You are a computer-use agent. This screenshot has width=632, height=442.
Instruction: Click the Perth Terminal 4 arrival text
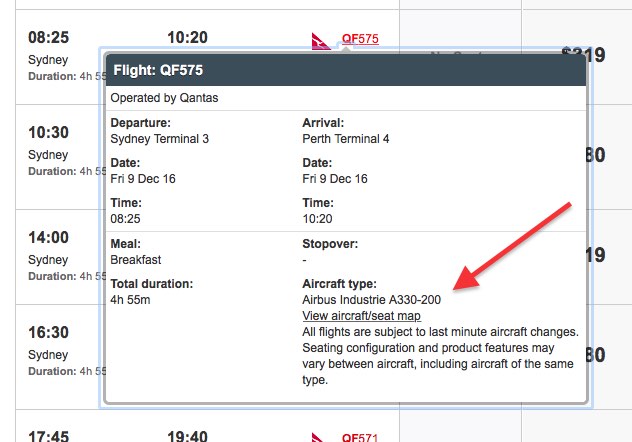[345, 139]
